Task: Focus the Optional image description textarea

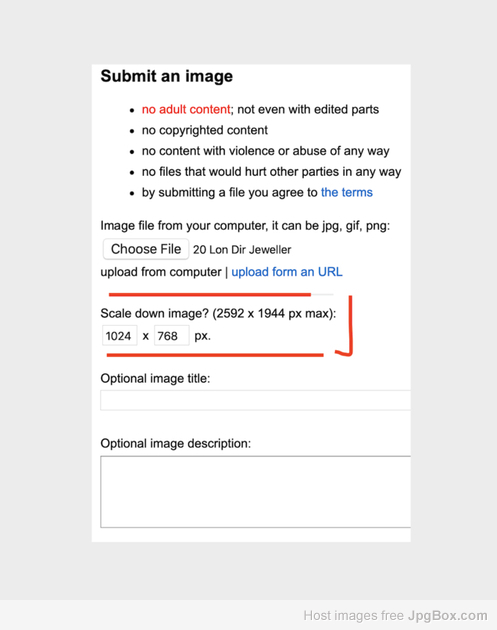Action: pos(256,492)
